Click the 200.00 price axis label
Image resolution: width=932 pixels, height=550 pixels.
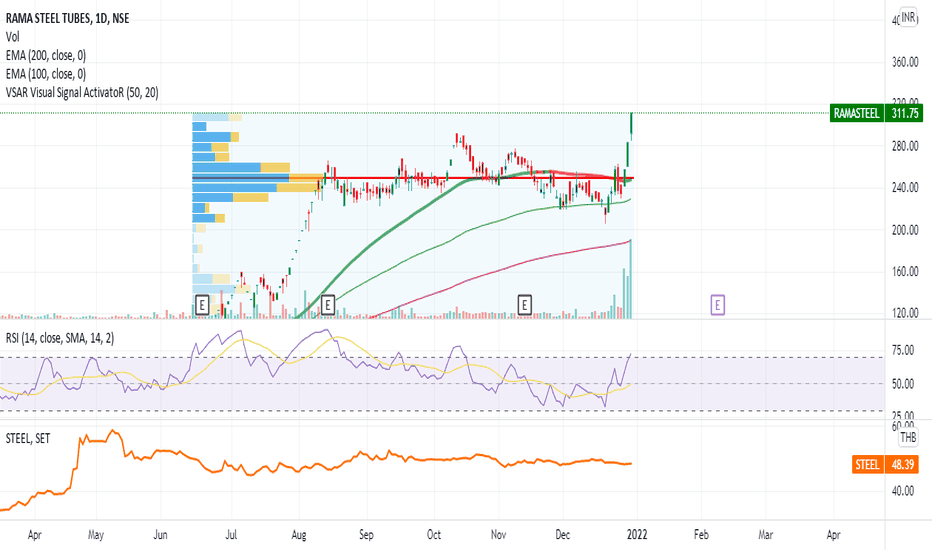(x=905, y=230)
